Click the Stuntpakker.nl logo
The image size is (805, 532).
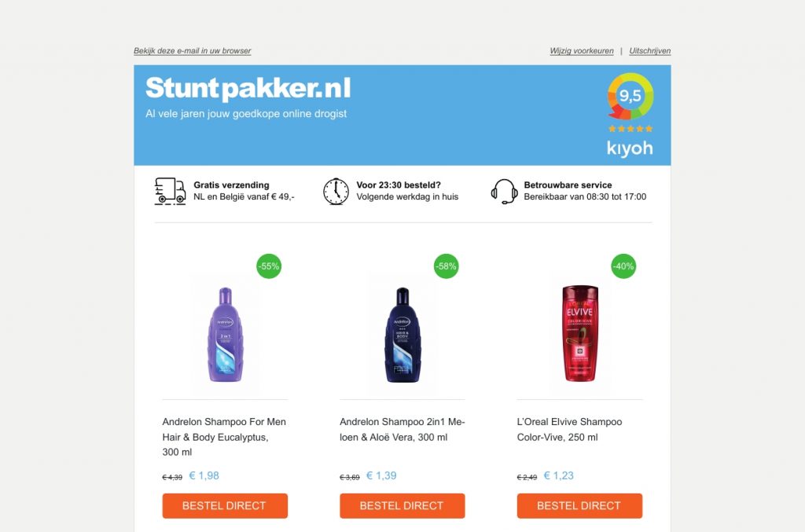pos(248,88)
